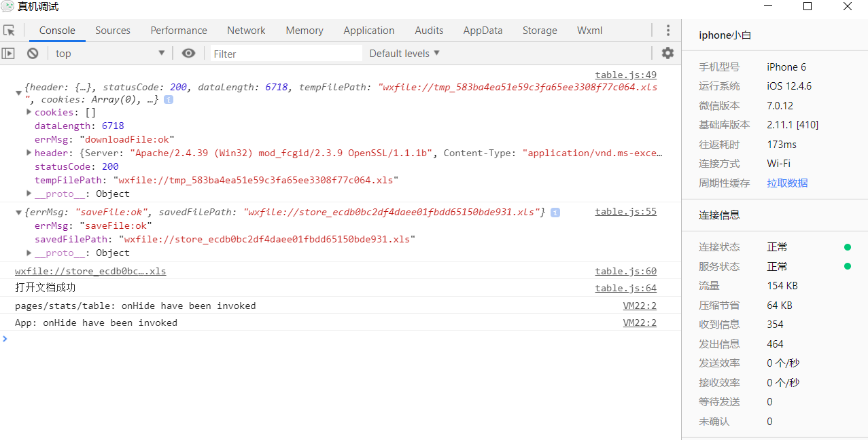The image size is (868, 440).
Task: Expand the cookies array entry
Action: coord(29,112)
